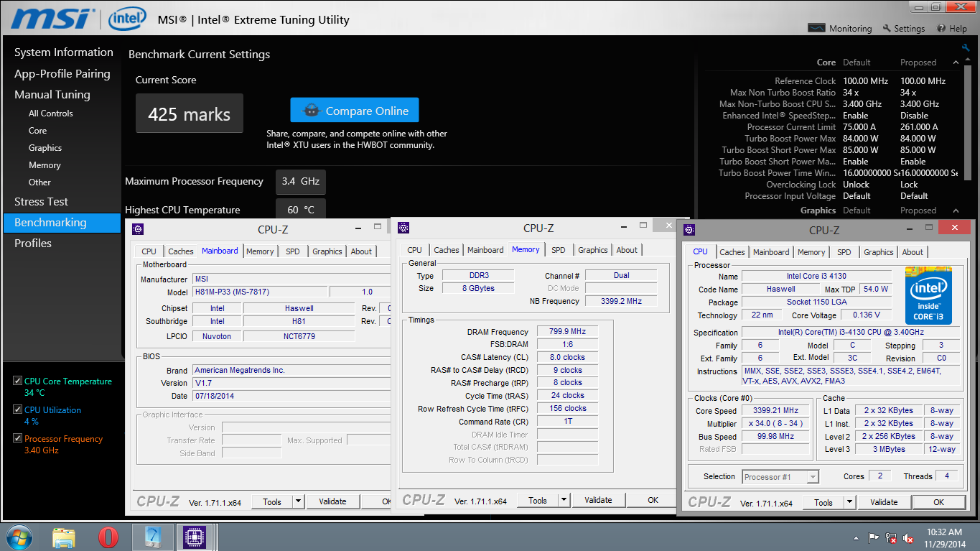Click the blue wrench icon above Core panel

(x=966, y=47)
